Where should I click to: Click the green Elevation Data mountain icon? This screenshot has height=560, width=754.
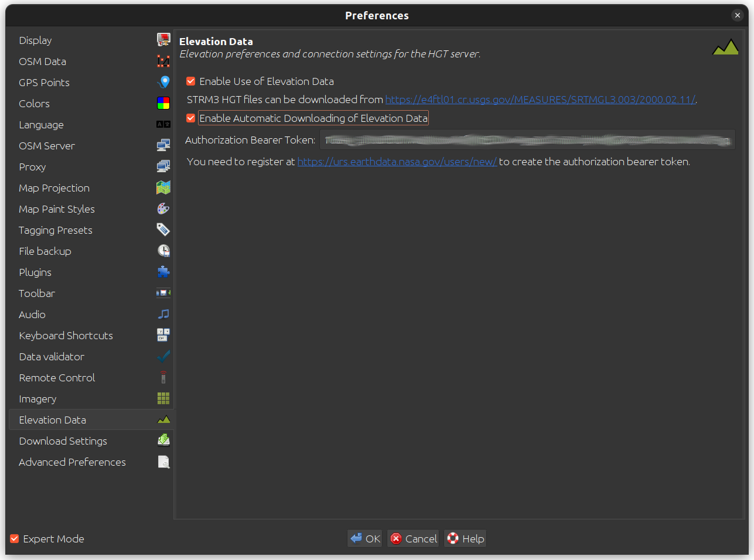[163, 419]
